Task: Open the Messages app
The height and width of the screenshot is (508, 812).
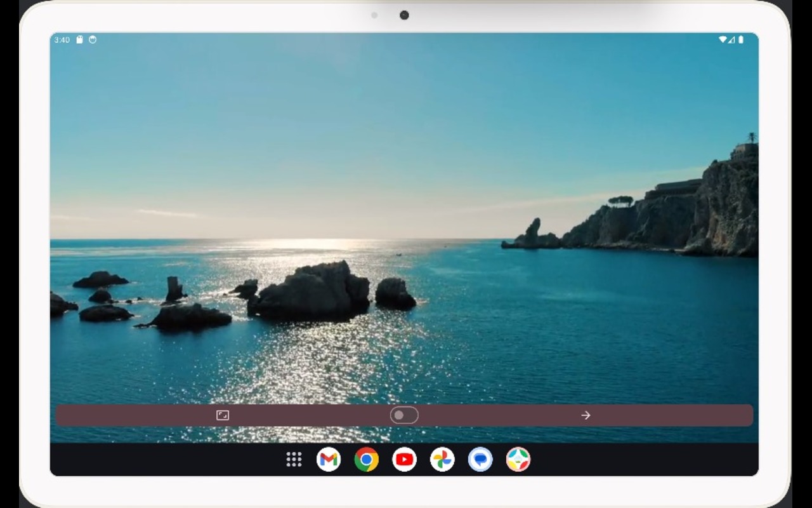Action: (480, 458)
